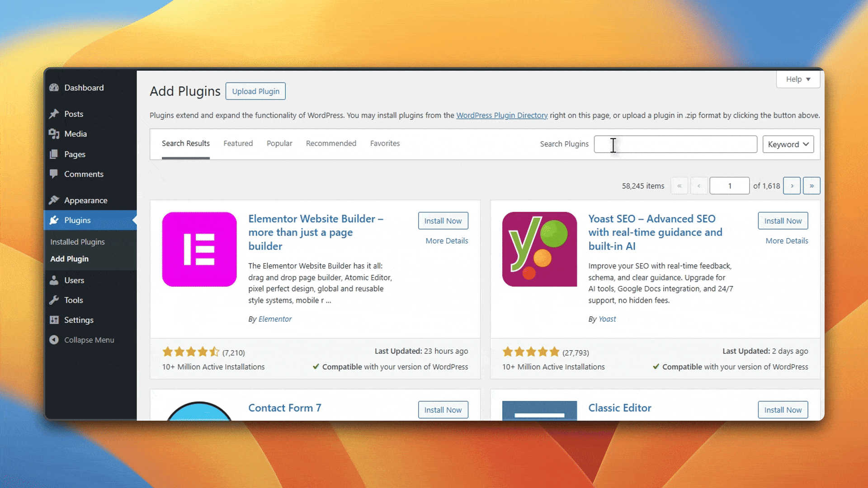Image resolution: width=868 pixels, height=488 pixels.
Task: Go to the next results page arrow
Action: click(x=792, y=186)
